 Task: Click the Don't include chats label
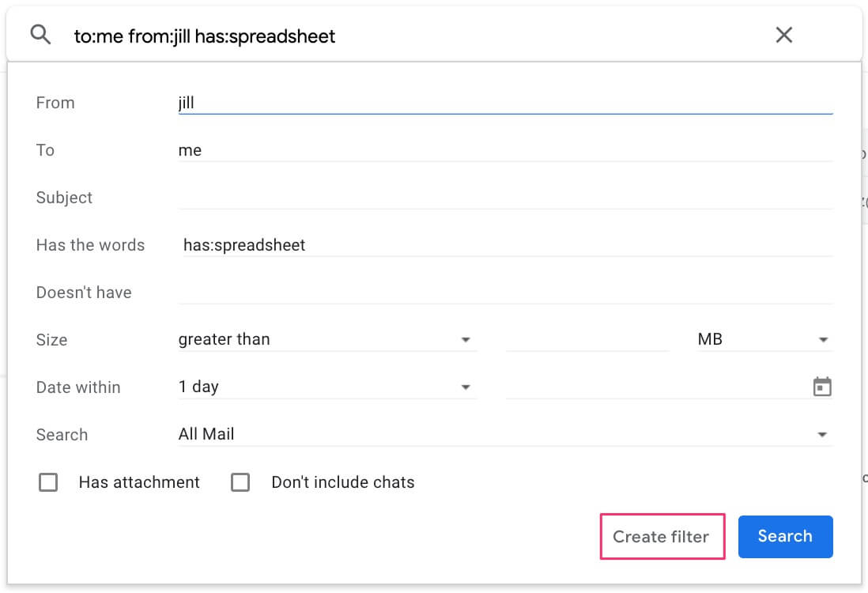pos(342,482)
